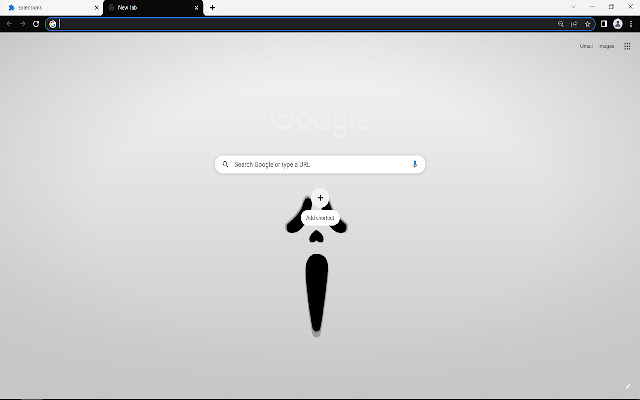Open Chrome three-dot menu
This screenshot has height=400, width=640.
pos(631,24)
